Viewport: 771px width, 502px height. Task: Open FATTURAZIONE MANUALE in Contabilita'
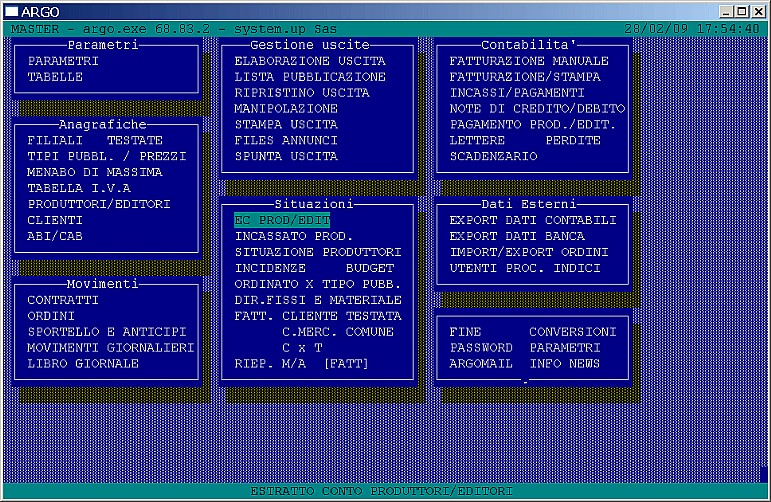pos(528,61)
